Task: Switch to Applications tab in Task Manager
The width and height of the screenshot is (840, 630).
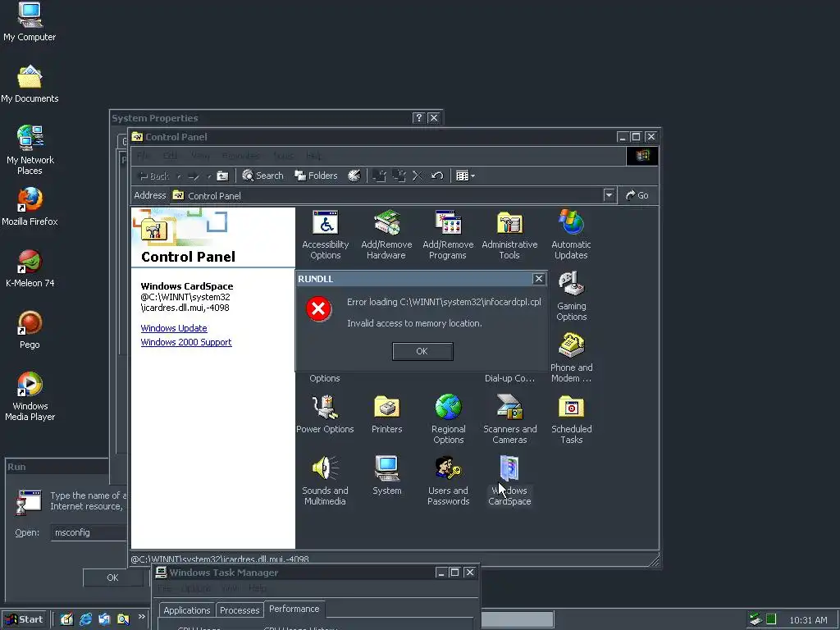Action: (186, 610)
